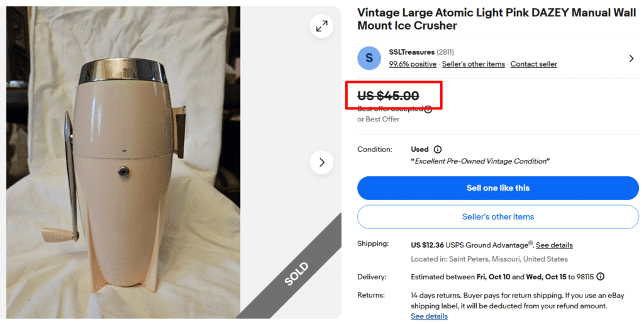Click the outlined Seller's other items button
The height and width of the screenshot is (324, 644).
[497, 217]
